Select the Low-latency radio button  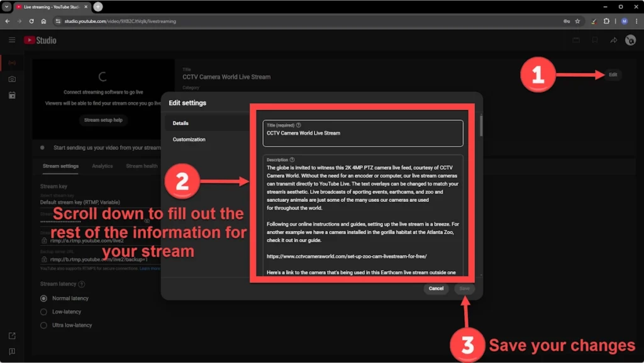[43, 312]
